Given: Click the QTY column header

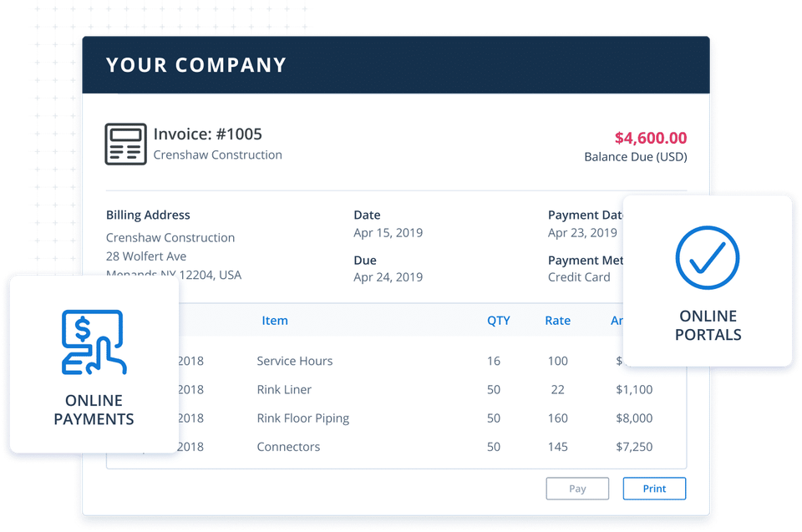Looking at the screenshot, I should tap(498, 321).
